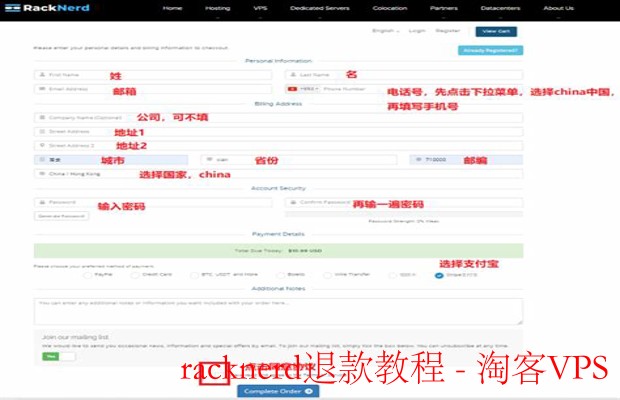Open the Colocation menu item
Viewport: 620px width, 400px height.
click(x=389, y=8)
